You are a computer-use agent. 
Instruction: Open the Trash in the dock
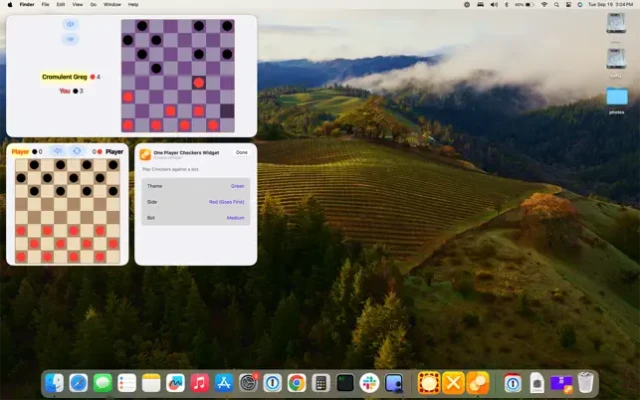coord(586,383)
